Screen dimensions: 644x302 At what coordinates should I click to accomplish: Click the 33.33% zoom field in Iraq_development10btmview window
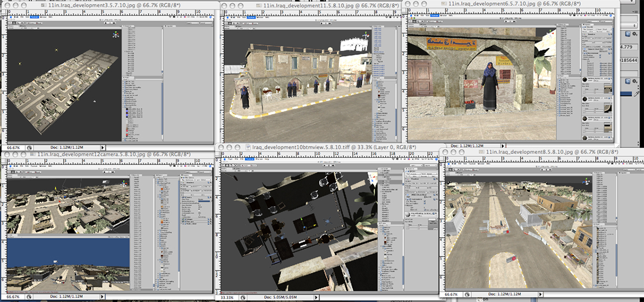[x=226, y=298]
